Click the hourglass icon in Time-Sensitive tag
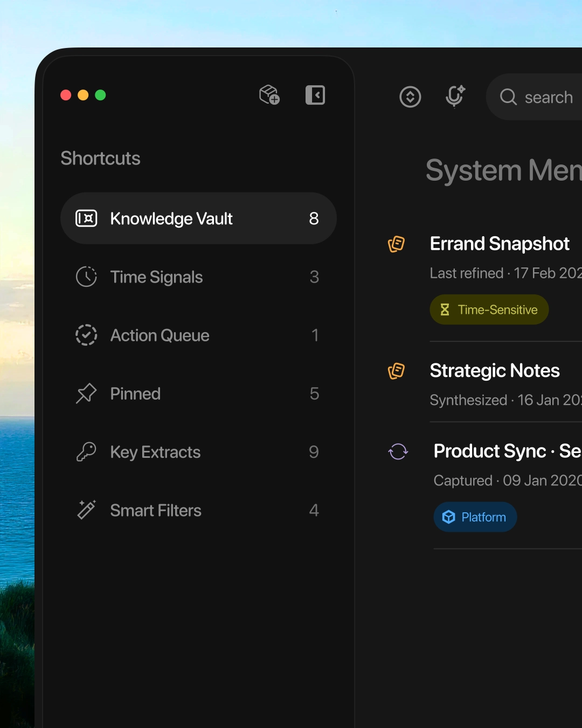The image size is (582, 728). point(445,310)
